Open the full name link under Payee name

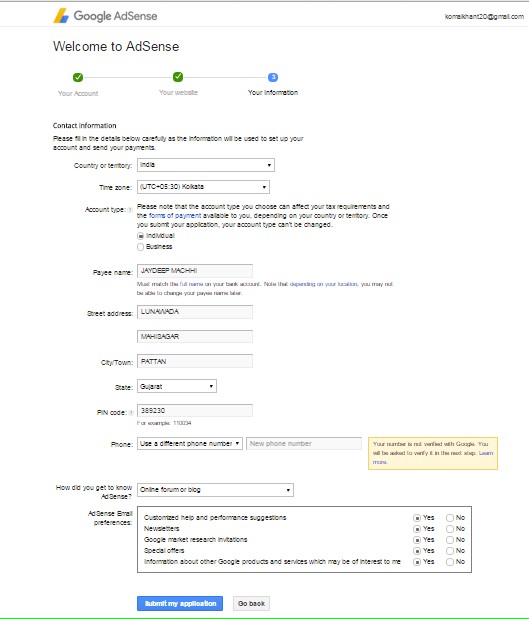click(191, 284)
